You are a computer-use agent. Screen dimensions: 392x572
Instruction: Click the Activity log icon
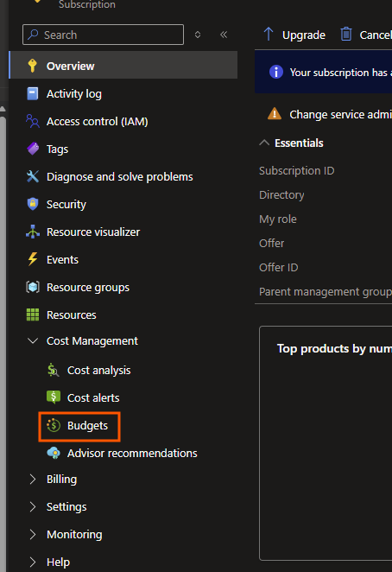(33, 94)
